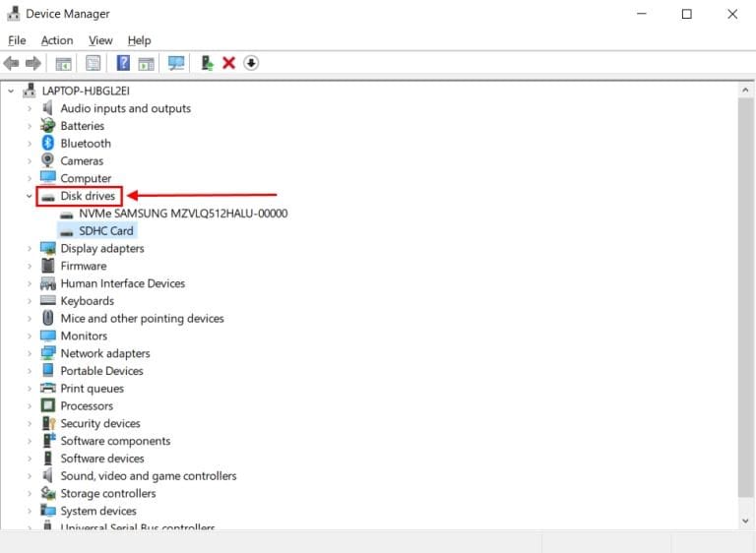The height and width of the screenshot is (553, 756).
Task: Select the Firmware label
Action: 84,266
